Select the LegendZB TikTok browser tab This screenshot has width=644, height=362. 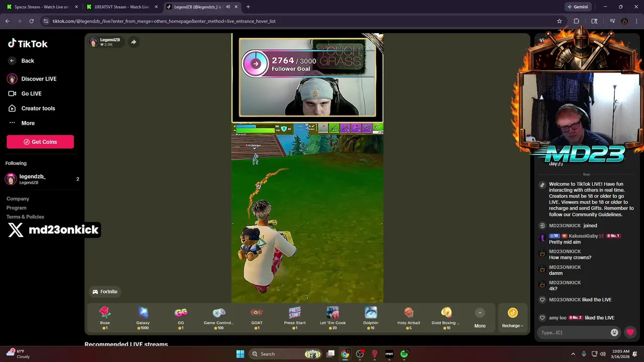pyautogui.click(x=197, y=7)
